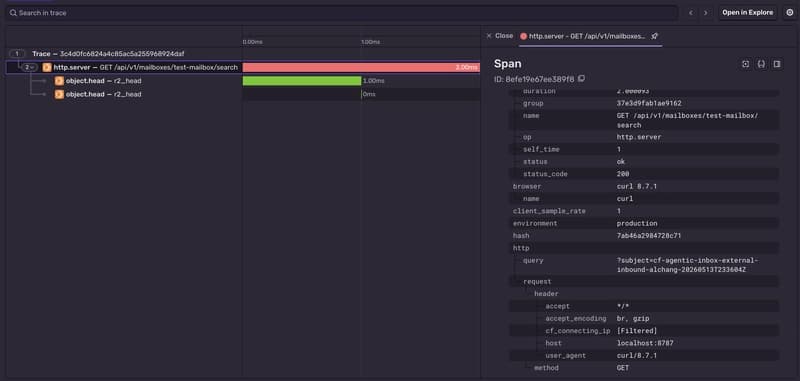Screen dimensions: 800x381
Task: Click the JSON braces icon in Span header
Action: tap(761, 64)
